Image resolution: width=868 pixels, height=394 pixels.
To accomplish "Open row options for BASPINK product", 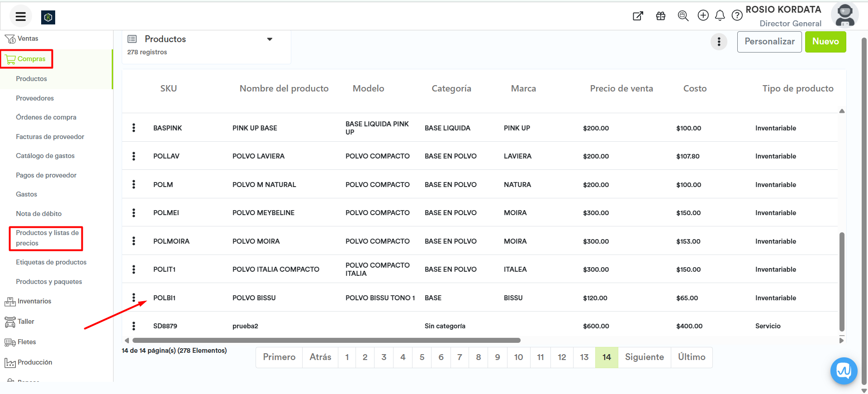I will coord(134,128).
